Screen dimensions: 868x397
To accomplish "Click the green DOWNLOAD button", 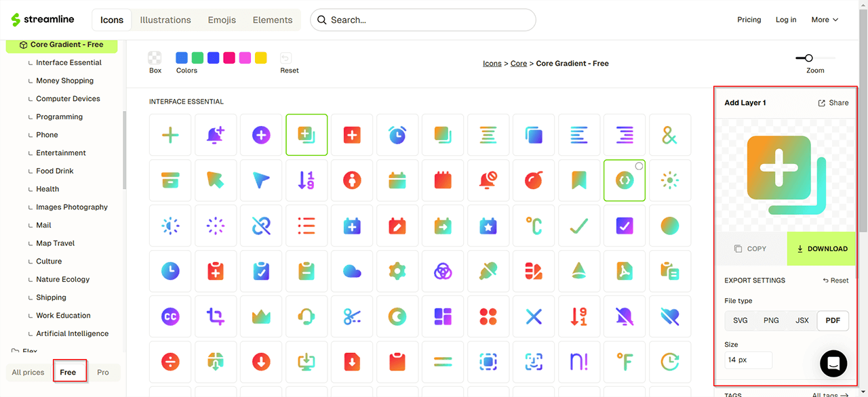I will pos(822,249).
